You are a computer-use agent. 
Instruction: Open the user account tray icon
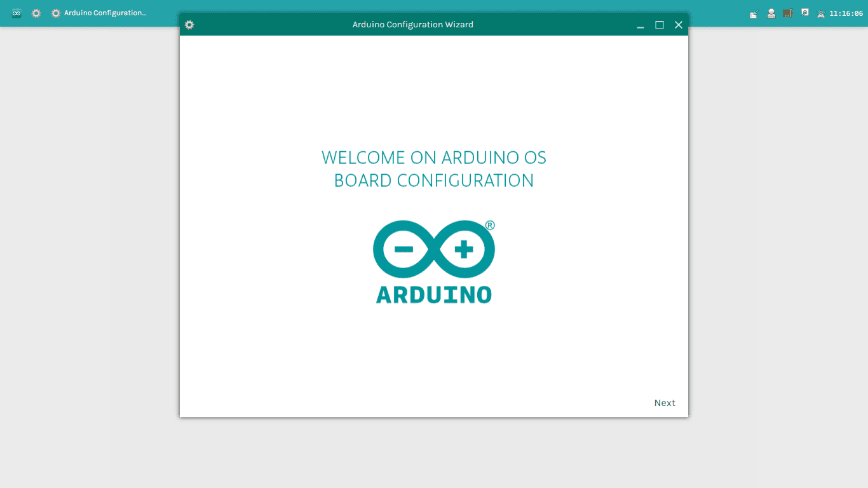(x=771, y=13)
